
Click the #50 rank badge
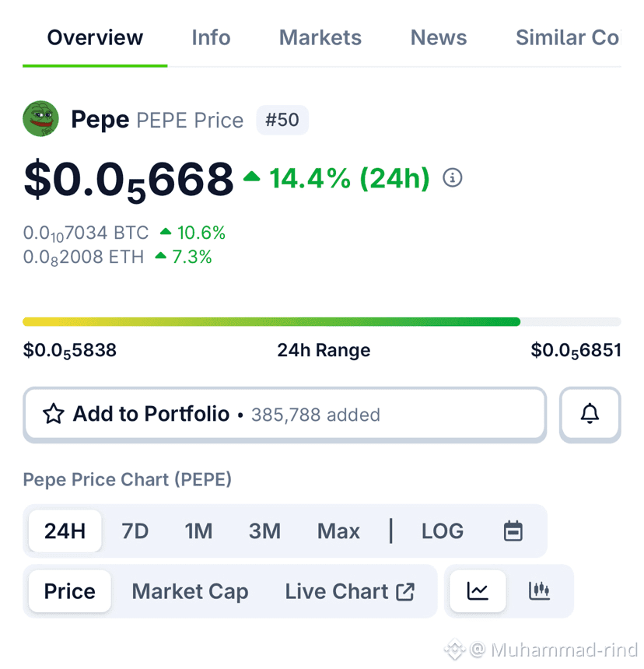click(282, 120)
